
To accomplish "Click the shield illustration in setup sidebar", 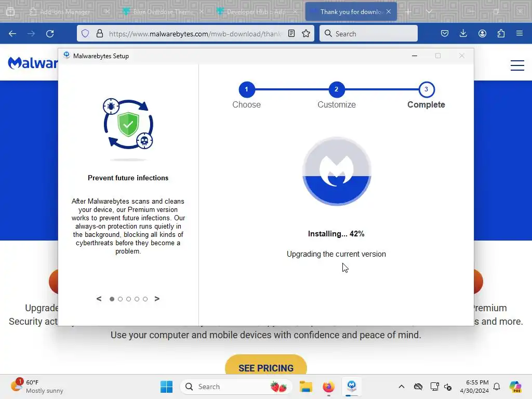I will click(x=128, y=124).
